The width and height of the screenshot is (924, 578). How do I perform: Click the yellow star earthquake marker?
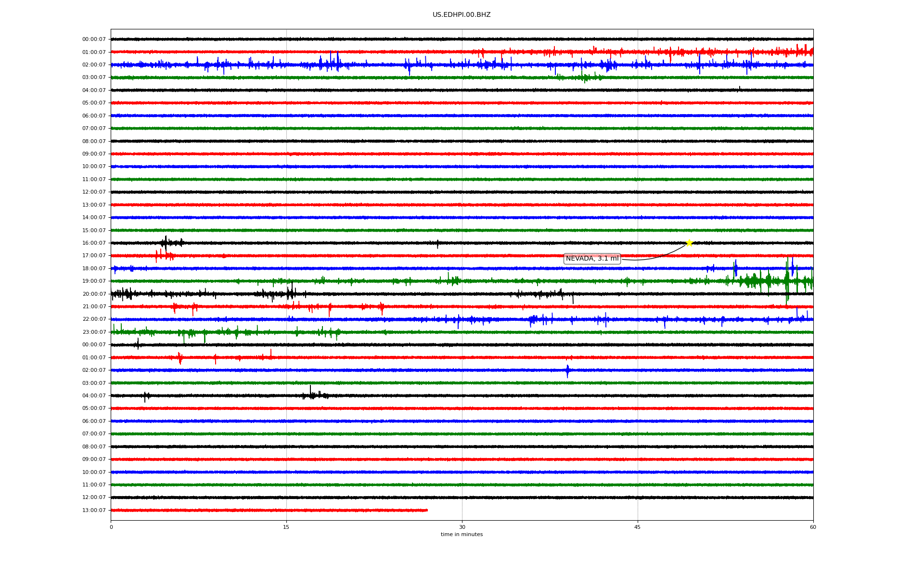tap(689, 243)
